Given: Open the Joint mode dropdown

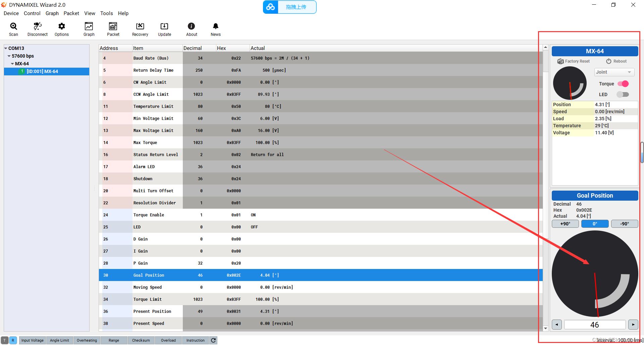Looking at the screenshot, I should click(614, 72).
